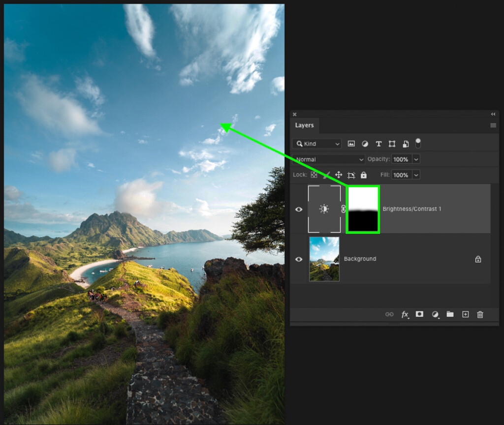This screenshot has width=504, height=425.
Task: Select the Brightness/Contrast adjustment thumbnail
Action: pyautogui.click(x=324, y=209)
